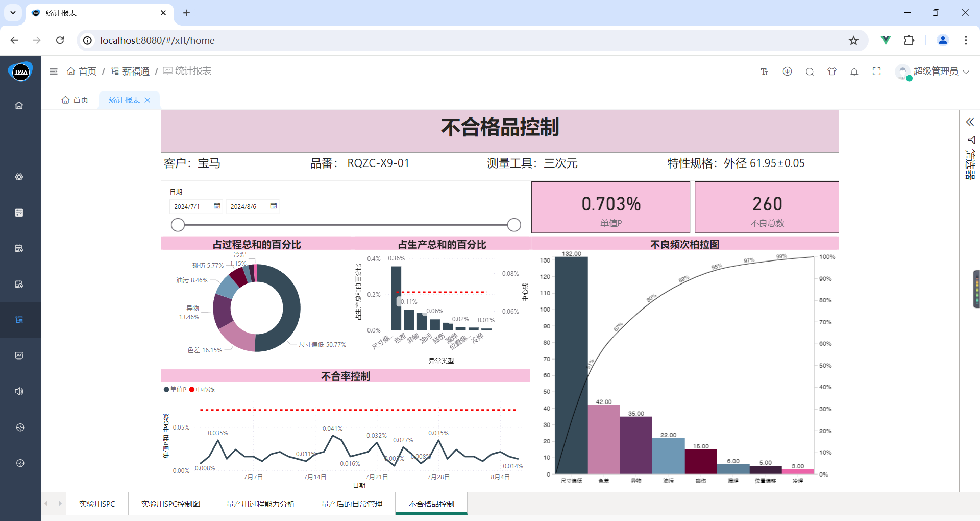Screen dimensions: 980x521
Task: View site information icon in address bar
Action: pos(88,40)
